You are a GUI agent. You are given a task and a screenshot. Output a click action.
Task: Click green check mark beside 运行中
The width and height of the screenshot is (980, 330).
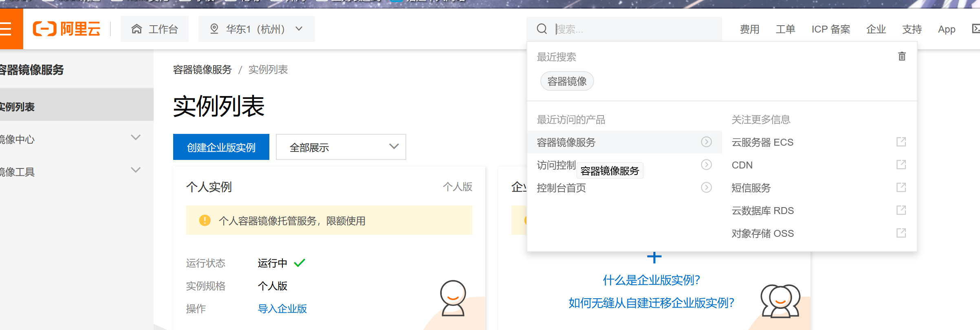(x=300, y=263)
